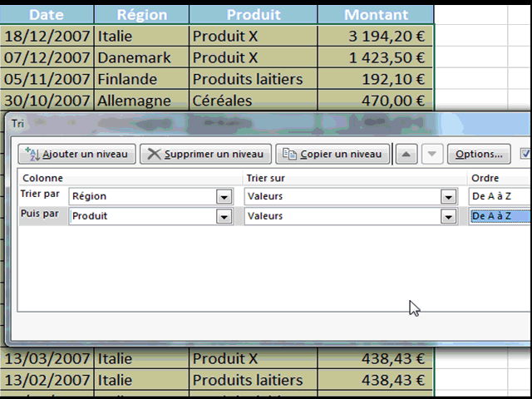This screenshot has height=399, width=532.
Task: Open Trier sur dropdown in Produit row
Action: [x=448, y=216]
